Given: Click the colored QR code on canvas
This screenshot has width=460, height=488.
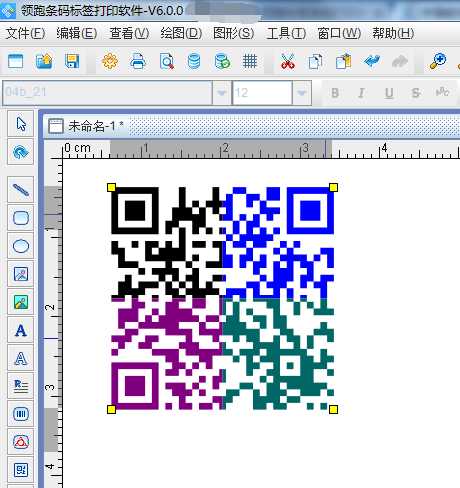Looking at the screenshot, I should coord(222,298).
